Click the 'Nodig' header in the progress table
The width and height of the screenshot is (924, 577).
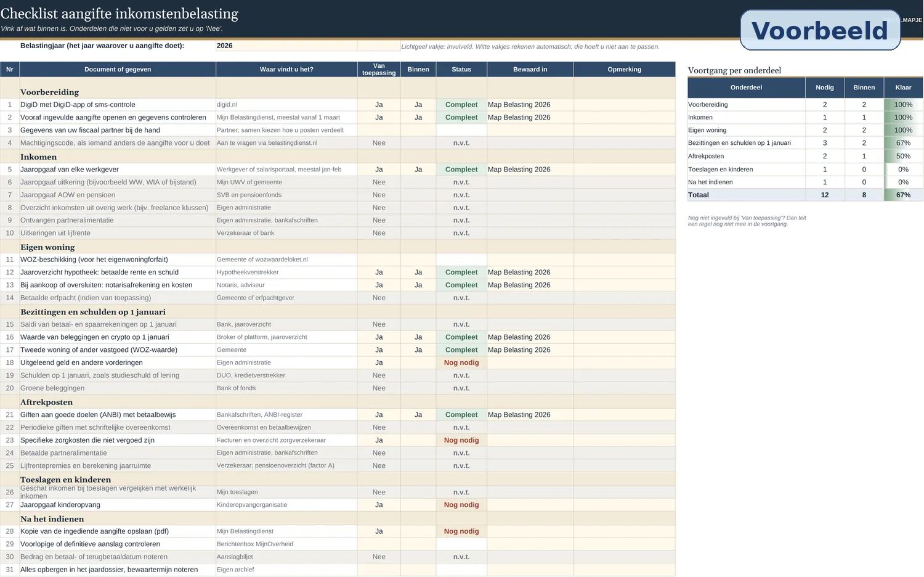pos(825,88)
